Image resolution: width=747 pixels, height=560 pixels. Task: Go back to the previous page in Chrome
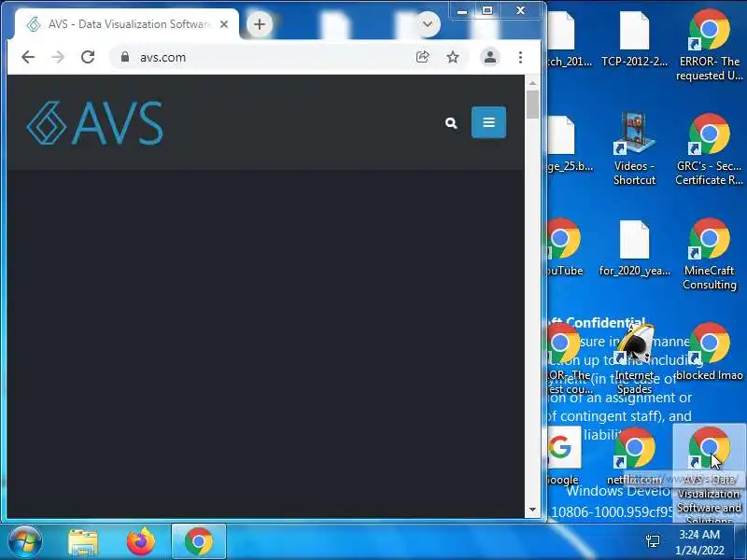(28, 57)
